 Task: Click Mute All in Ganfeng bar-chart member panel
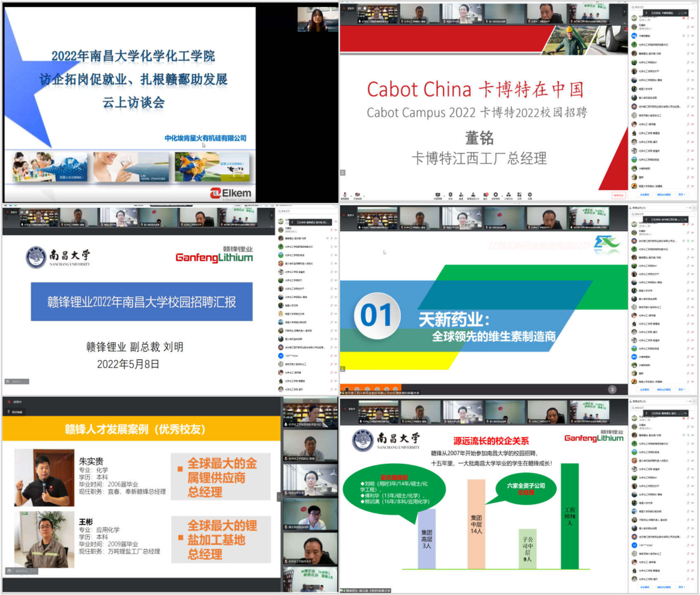(x=644, y=587)
